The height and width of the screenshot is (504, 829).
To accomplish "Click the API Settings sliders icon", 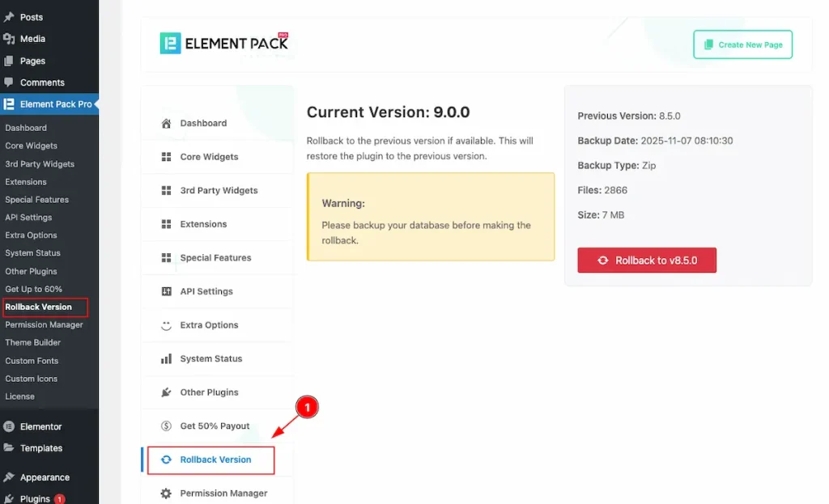I will pyautogui.click(x=166, y=291).
